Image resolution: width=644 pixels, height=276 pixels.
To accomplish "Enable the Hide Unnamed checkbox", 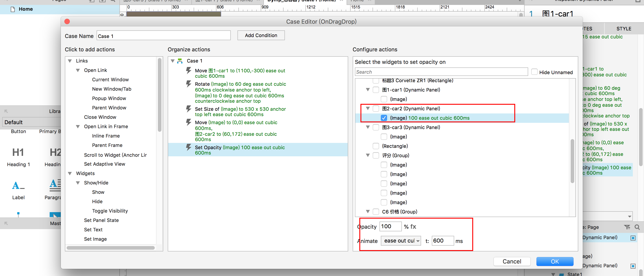I will (534, 72).
